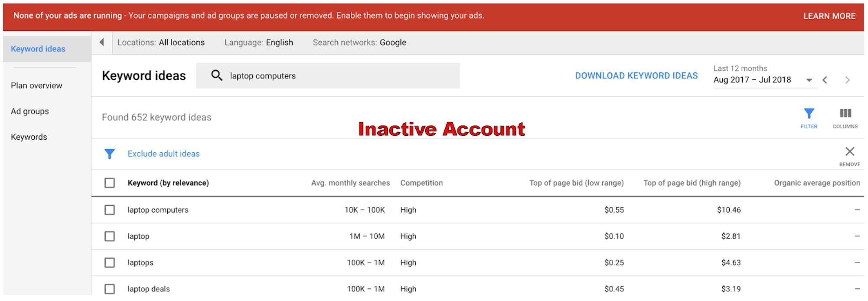
Task: Go to Ad groups section
Action: 30,111
